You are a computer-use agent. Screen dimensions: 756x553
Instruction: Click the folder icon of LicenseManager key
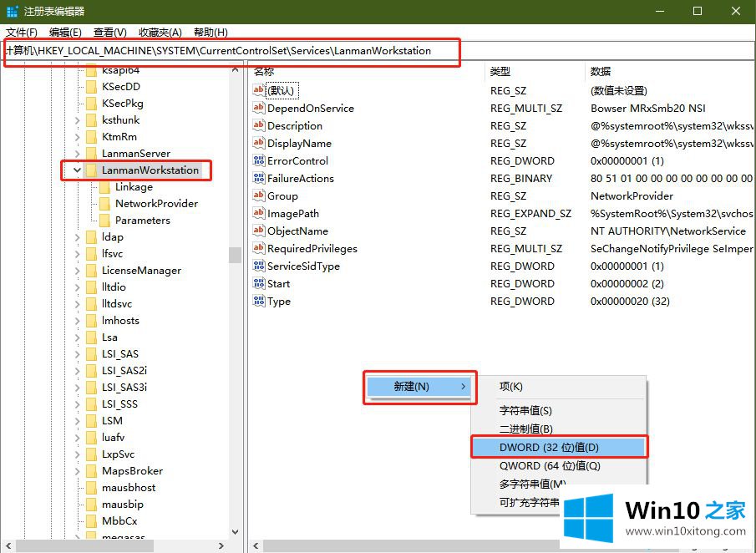[91, 271]
